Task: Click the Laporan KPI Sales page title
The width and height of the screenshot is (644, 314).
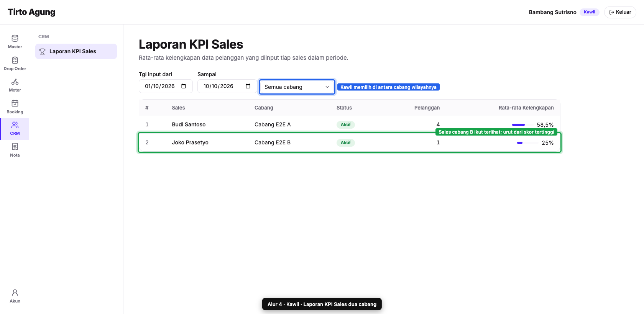Action: tap(191, 44)
